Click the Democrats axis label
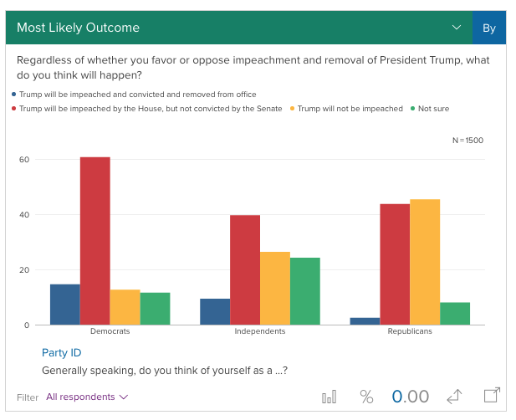The height and width of the screenshot is (420, 516). 110,331
